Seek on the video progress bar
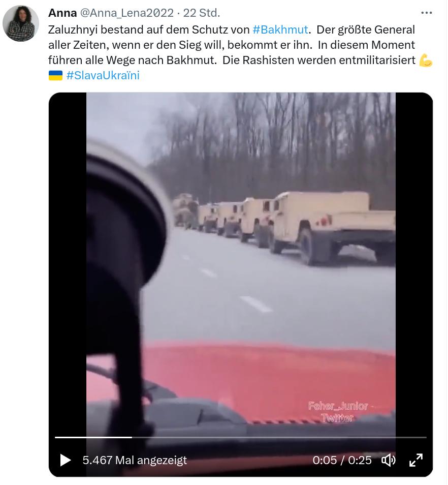Image resolution: width=448 pixels, height=485 pixels. click(x=241, y=437)
